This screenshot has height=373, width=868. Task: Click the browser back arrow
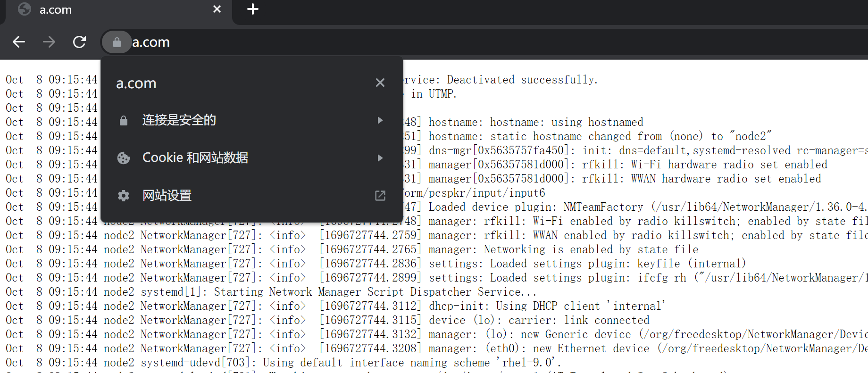(19, 42)
